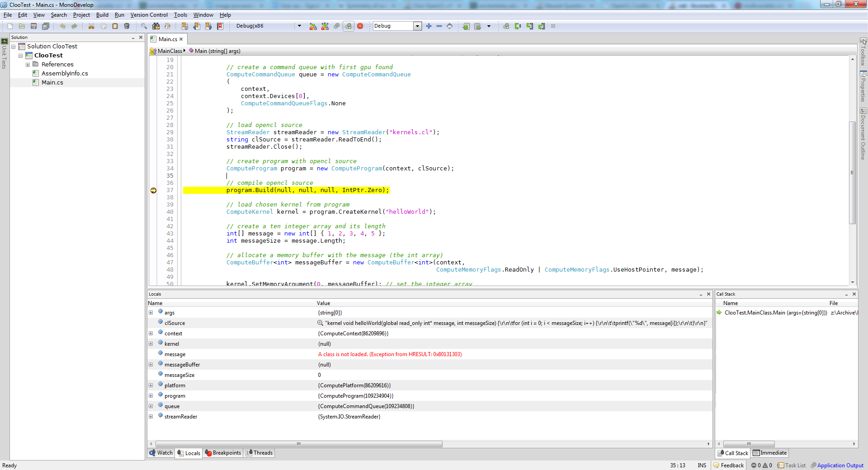Viewport: 868px width, 470px height.
Task: Click the New File toolbar icon
Action: pos(10,26)
